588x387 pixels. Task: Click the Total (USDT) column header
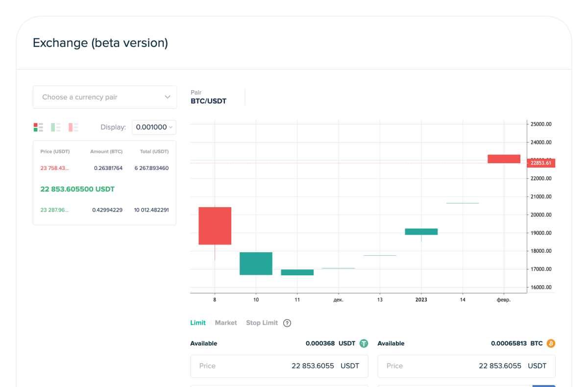154,152
